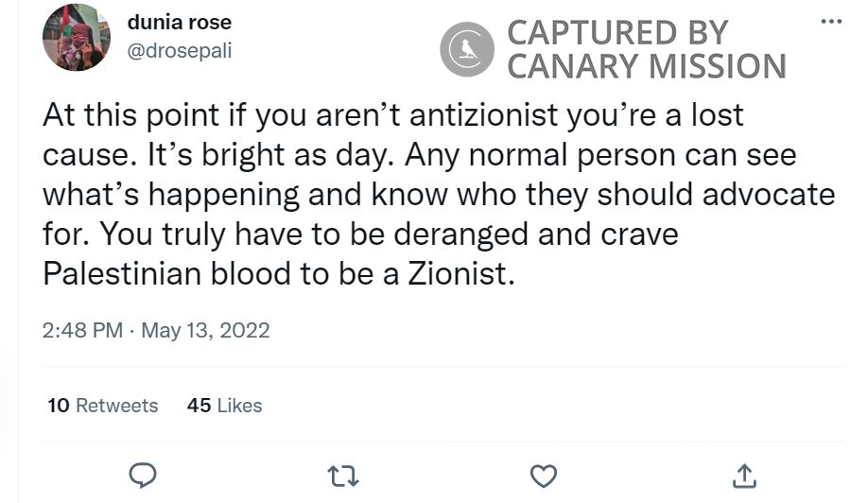Click the "CAPTURED BY" watermark text
Viewport: 868px width, 503px height.
pyautogui.click(x=617, y=31)
